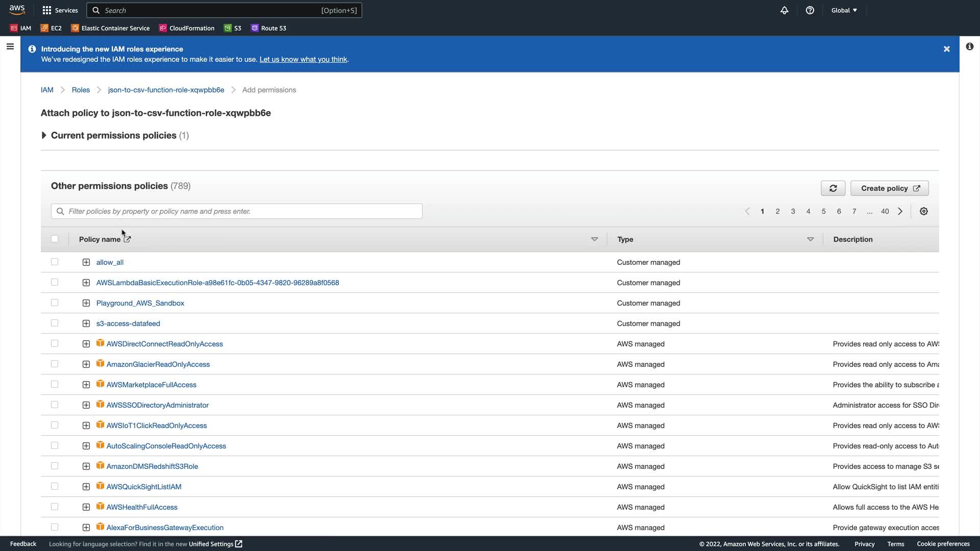Toggle the select-all policies header checkbox
This screenshot has width=980, height=551.
click(55, 239)
